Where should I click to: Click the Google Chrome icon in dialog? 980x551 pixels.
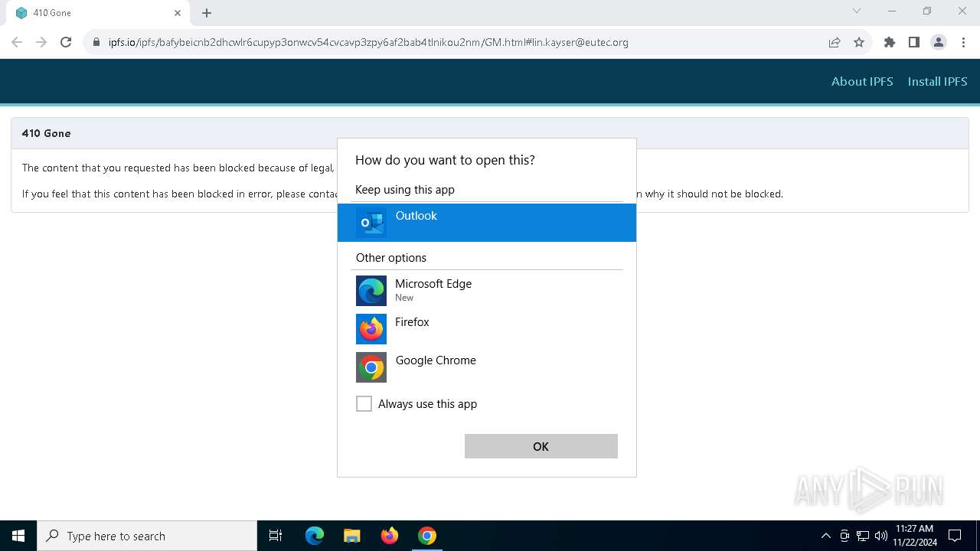point(371,367)
